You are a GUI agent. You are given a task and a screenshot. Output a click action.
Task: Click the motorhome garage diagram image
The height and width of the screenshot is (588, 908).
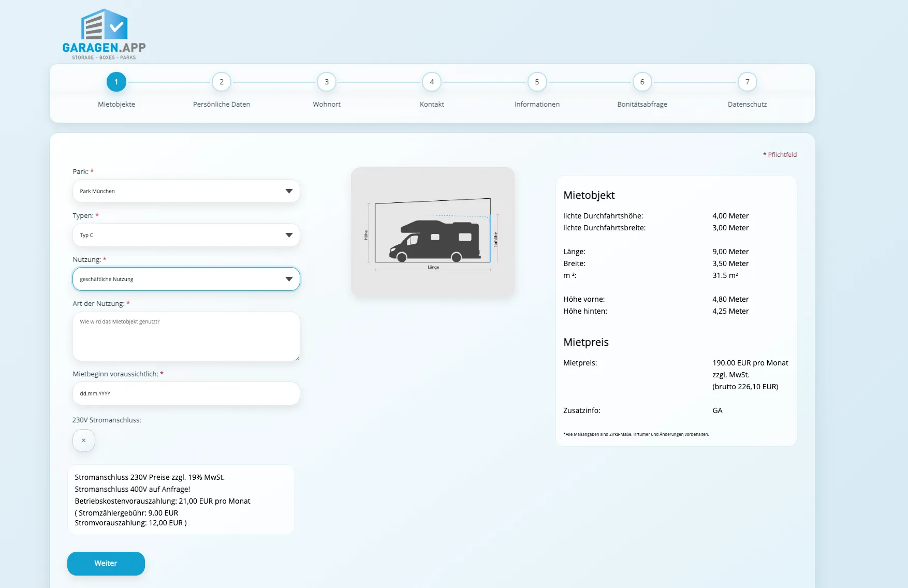click(433, 232)
